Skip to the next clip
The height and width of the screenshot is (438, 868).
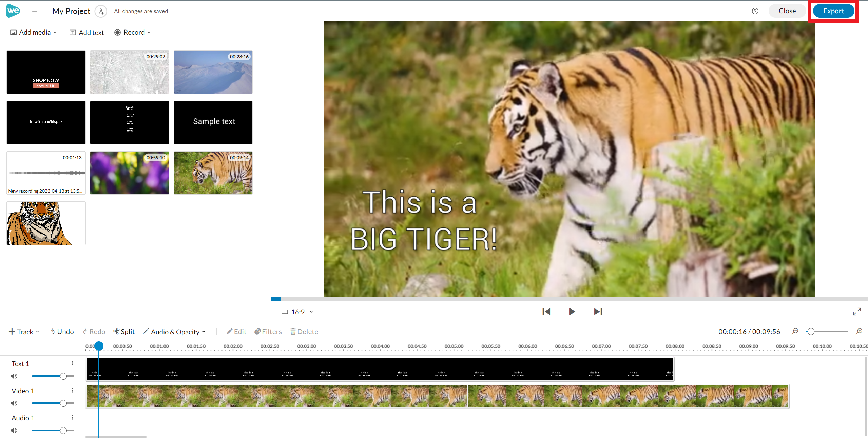(598, 312)
